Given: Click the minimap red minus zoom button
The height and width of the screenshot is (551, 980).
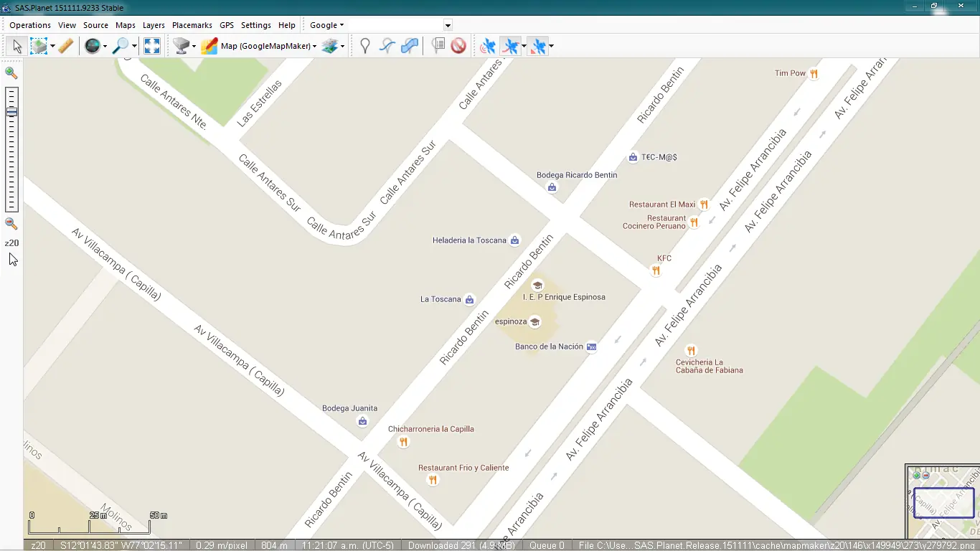Looking at the screenshot, I should click(x=925, y=475).
